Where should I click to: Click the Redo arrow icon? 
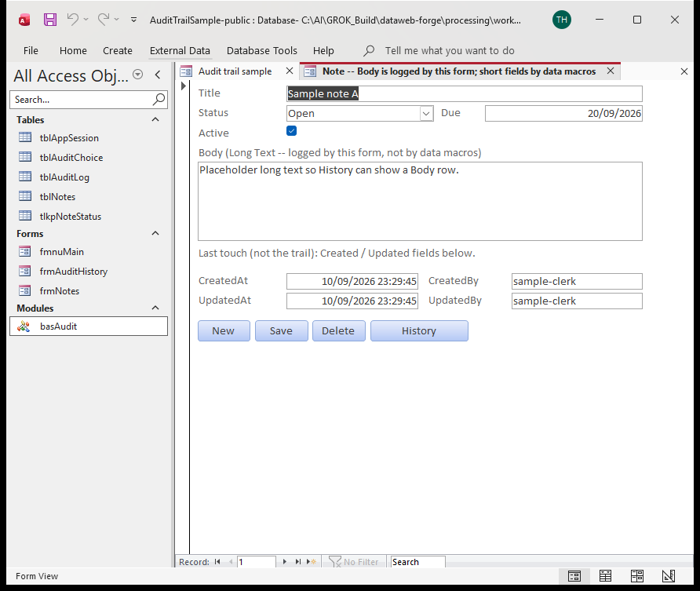click(x=104, y=19)
